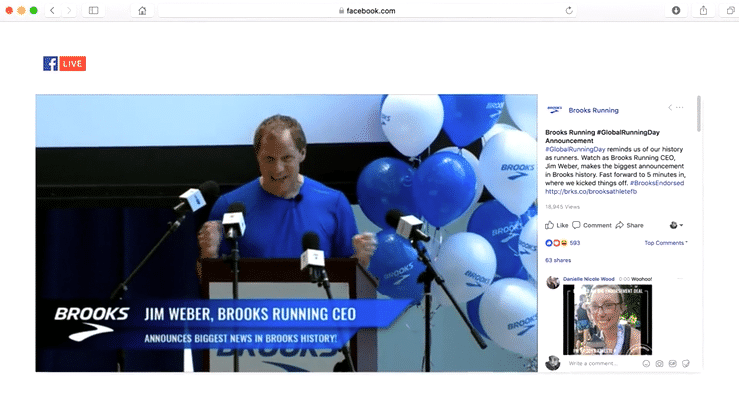739x415 pixels.
Task: Open the brks.co/brooksathletefb link
Action: point(591,192)
